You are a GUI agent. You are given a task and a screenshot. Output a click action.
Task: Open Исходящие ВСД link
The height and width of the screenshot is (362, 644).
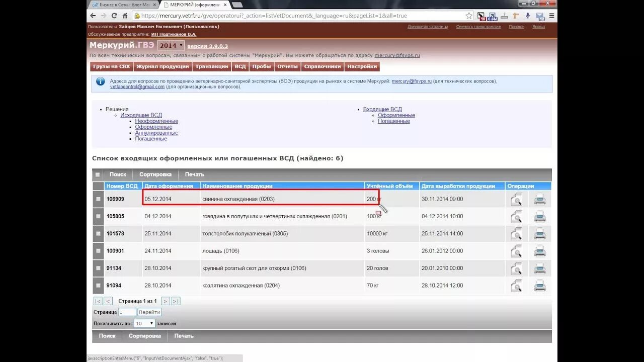(x=141, y=115)
